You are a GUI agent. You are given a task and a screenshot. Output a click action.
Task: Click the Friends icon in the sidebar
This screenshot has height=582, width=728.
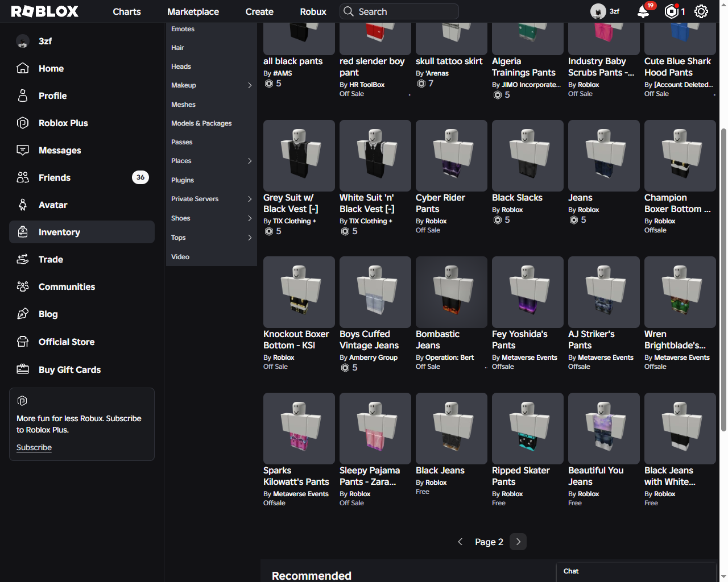pyautogui.click(x=23, y=177)
